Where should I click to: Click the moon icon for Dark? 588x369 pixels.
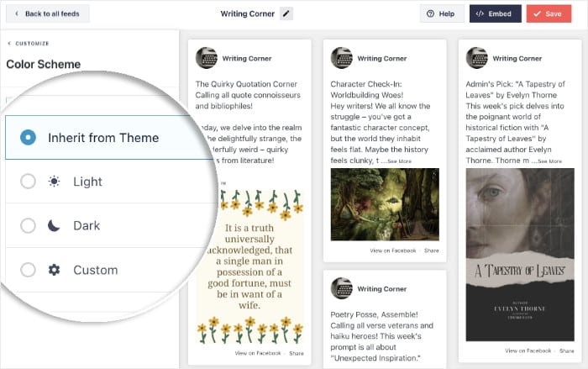pos(54,226)
